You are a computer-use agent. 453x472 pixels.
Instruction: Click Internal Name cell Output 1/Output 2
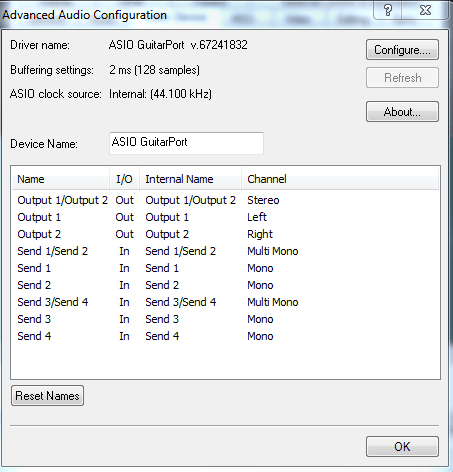[191, 200]
